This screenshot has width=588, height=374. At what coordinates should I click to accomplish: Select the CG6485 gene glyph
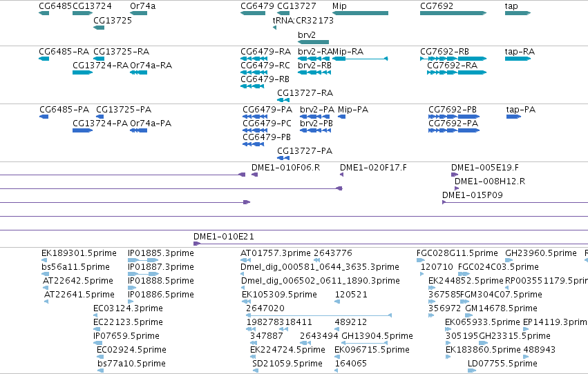pyautogui.click(x=44, y=13)
